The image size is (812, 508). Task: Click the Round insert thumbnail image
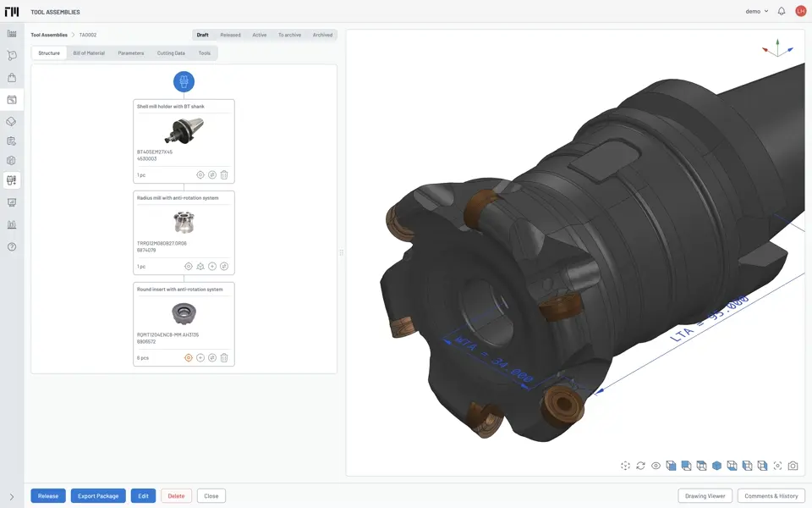(x=184, y=312)
